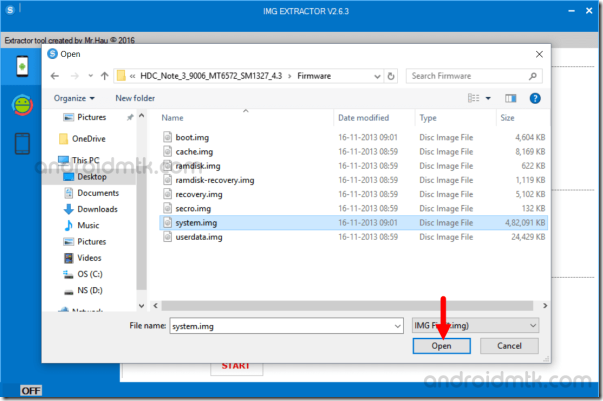603x401 pixels.
Task: Create a New folder
Action: (135, 98)
